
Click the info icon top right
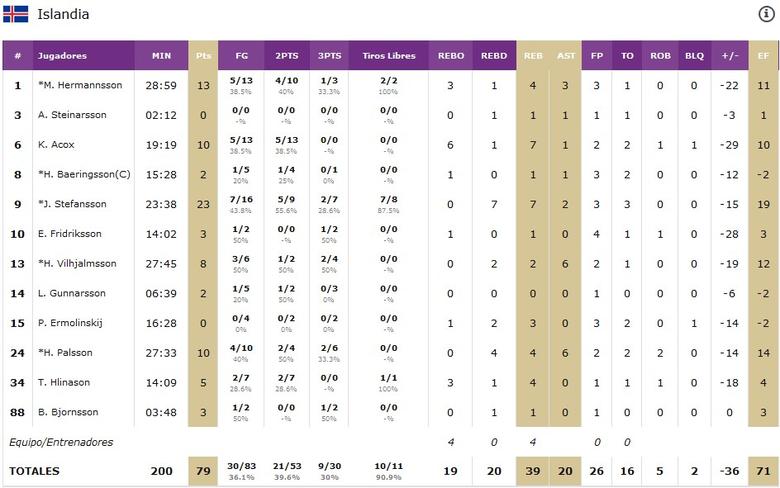766,13
